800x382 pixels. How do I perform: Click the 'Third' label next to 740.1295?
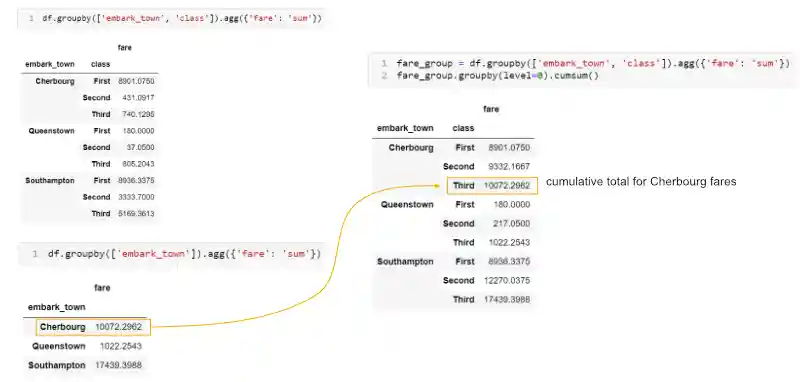[101, 114]
